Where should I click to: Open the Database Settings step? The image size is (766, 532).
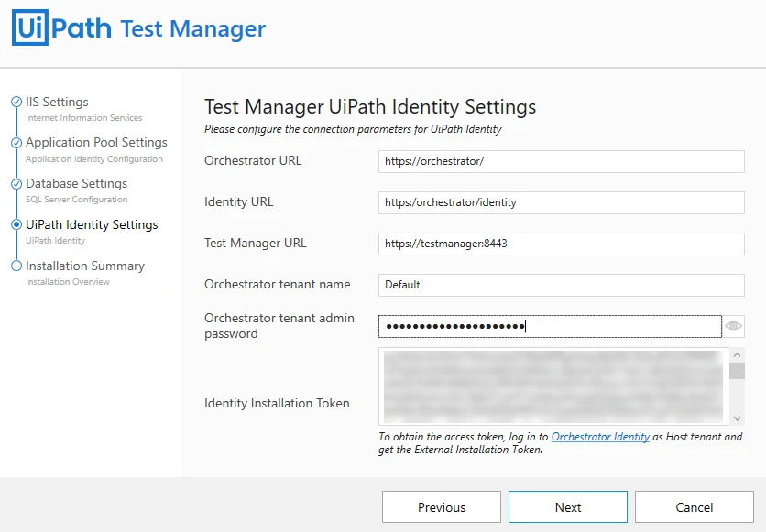pos(76,183)
